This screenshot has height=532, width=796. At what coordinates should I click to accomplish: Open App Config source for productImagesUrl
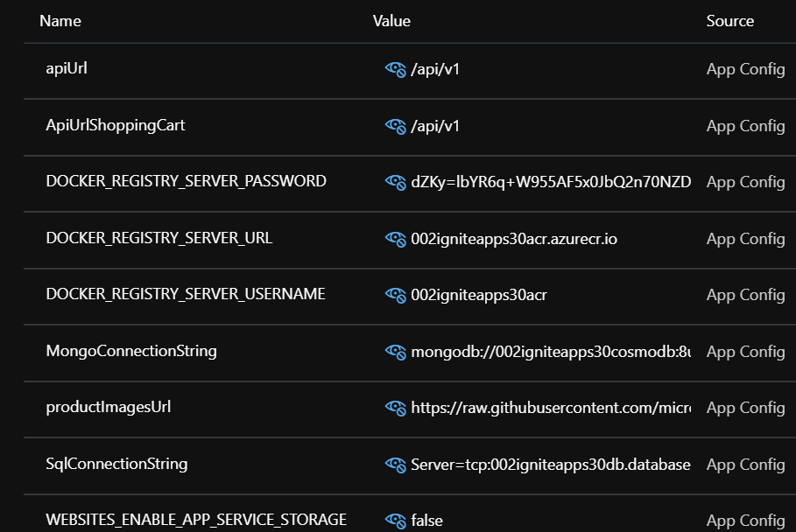[745, 408]
